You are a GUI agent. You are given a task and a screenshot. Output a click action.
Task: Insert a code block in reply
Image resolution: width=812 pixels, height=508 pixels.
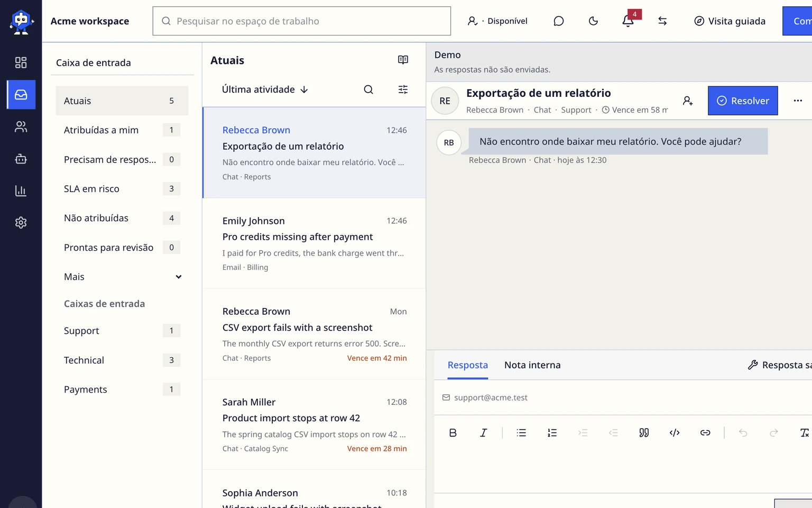675,433
